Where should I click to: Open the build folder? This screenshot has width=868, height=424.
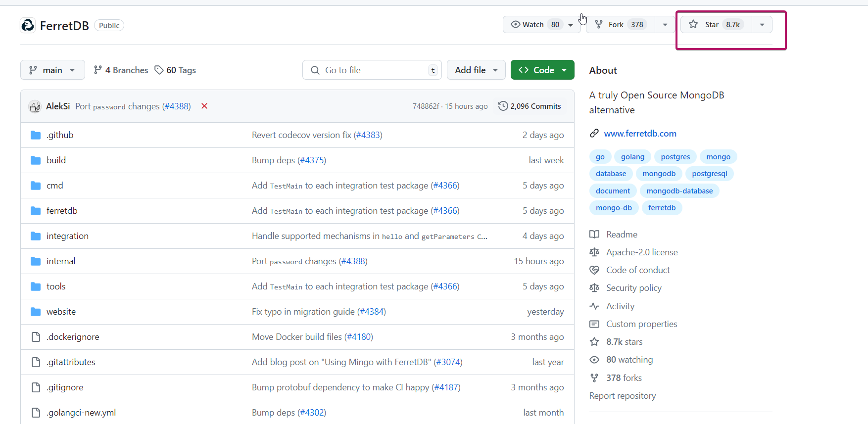click(x=56, y=160)
